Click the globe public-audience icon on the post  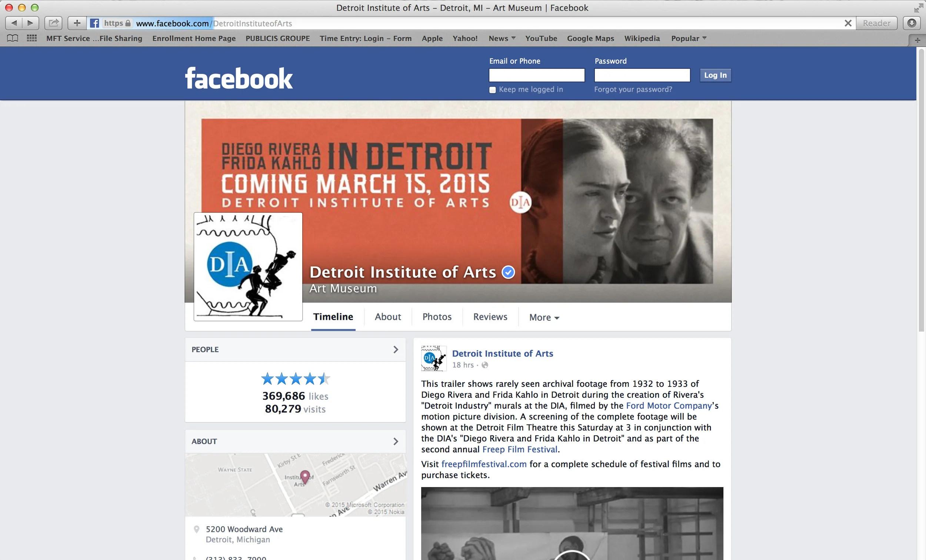[485, 365]
